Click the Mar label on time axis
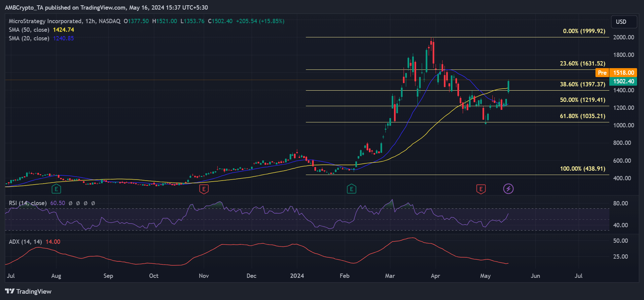This screenshot has width=644, height=300. pos(390,276)
